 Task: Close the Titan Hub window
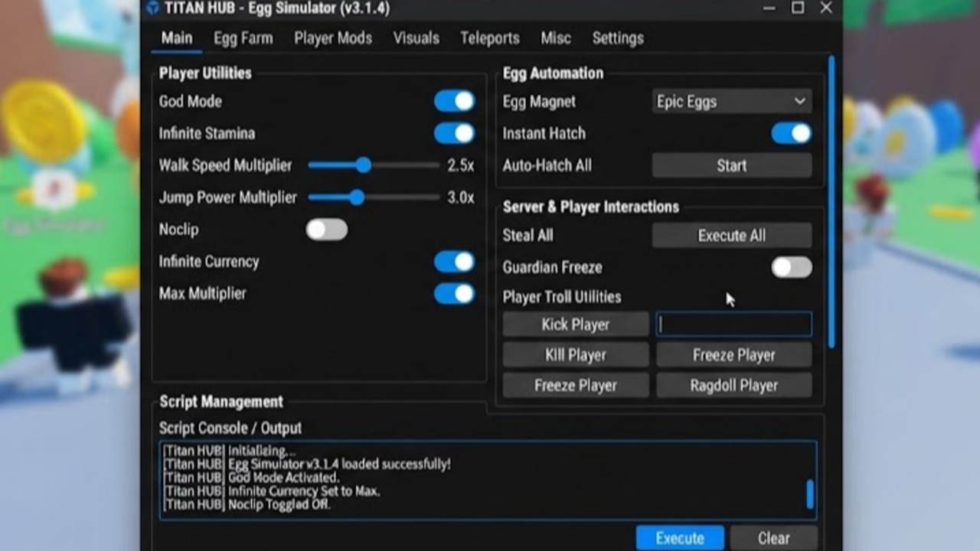click(x=826, y=8)
